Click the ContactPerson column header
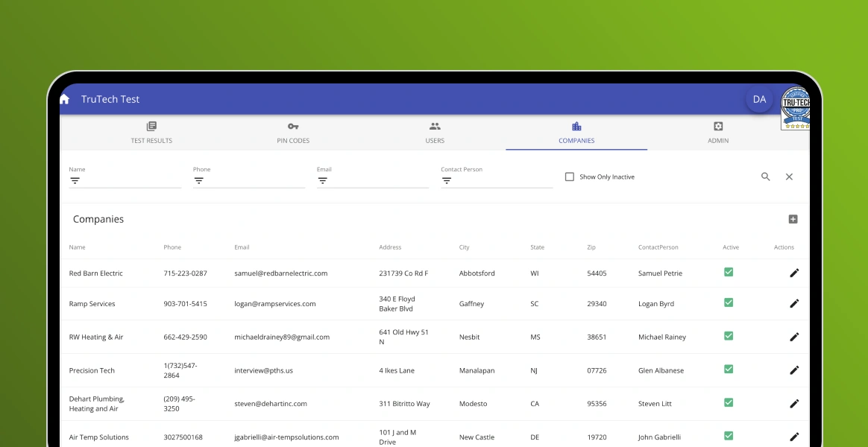 658,247
